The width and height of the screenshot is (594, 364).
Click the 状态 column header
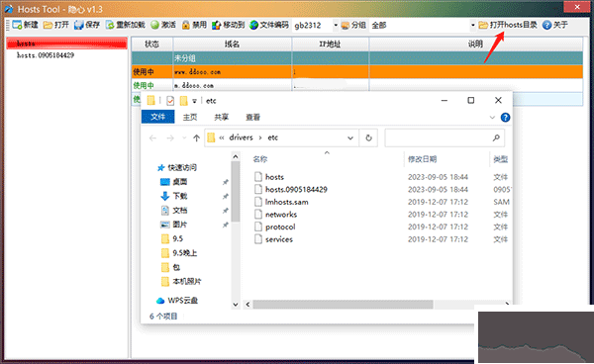[151, 45]
